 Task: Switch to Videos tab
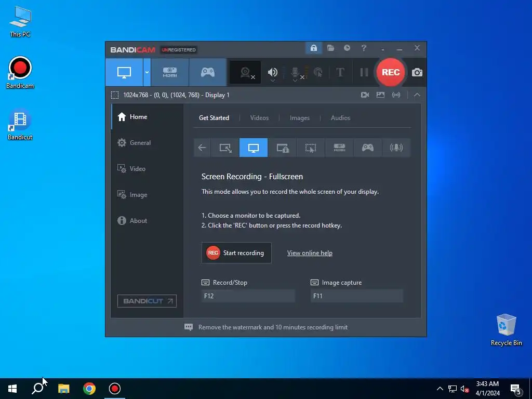(259, 118)
